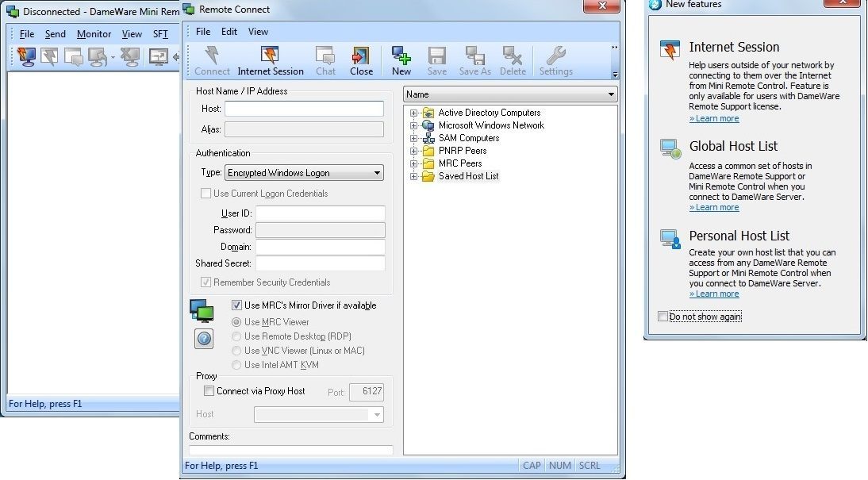
Task: Click into the Host name input field
Action: [x=304, y=109]
